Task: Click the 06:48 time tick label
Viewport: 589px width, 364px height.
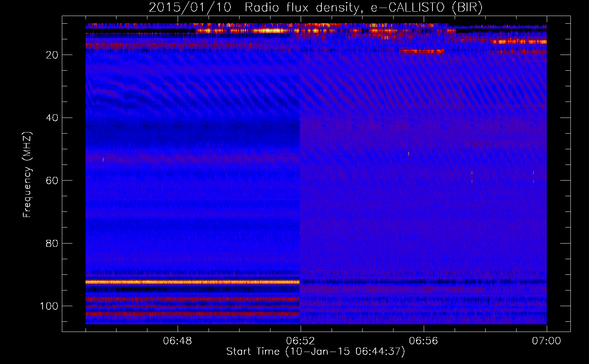Action: (178, 341)
